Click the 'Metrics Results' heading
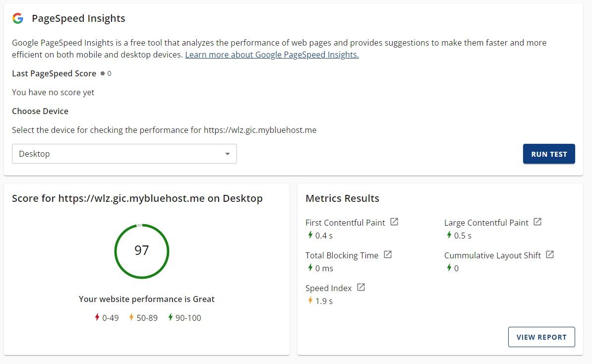 (343, 198)
